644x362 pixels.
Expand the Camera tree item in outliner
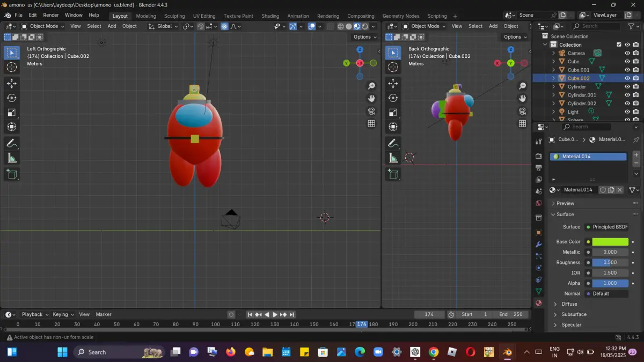click(553, 53)
